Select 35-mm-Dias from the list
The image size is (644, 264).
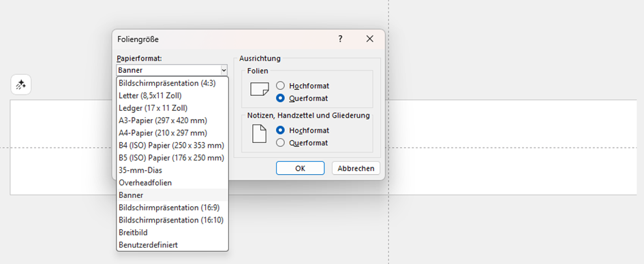pyautogui.click(x=172, y=170)
